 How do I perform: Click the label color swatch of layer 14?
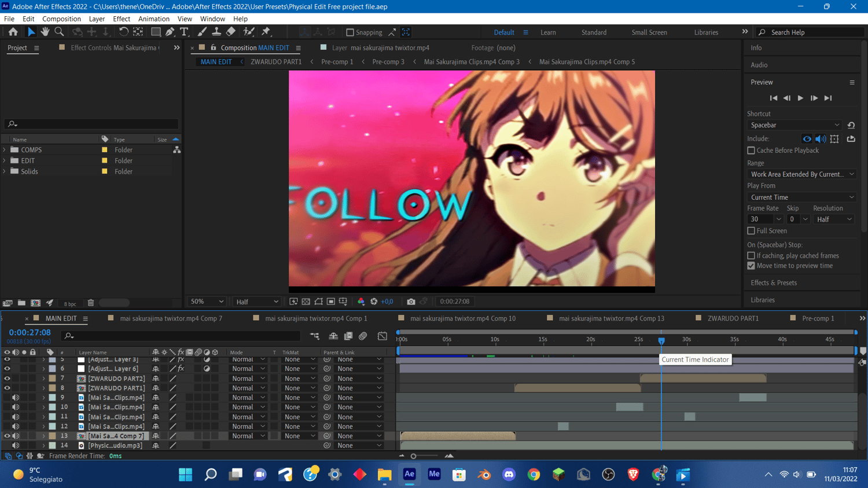[x=52, y=446]
